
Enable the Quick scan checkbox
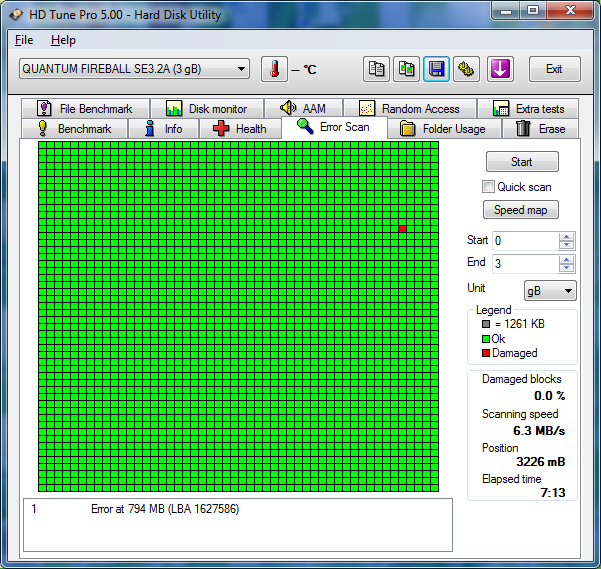point(489,187)
